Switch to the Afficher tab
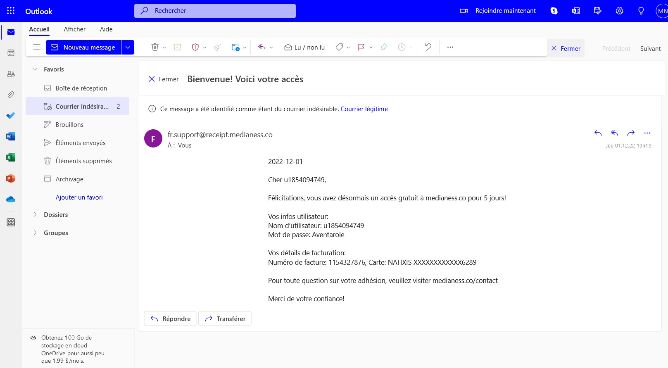Screen dimensions: 668x368 click(x=75, y=29)
